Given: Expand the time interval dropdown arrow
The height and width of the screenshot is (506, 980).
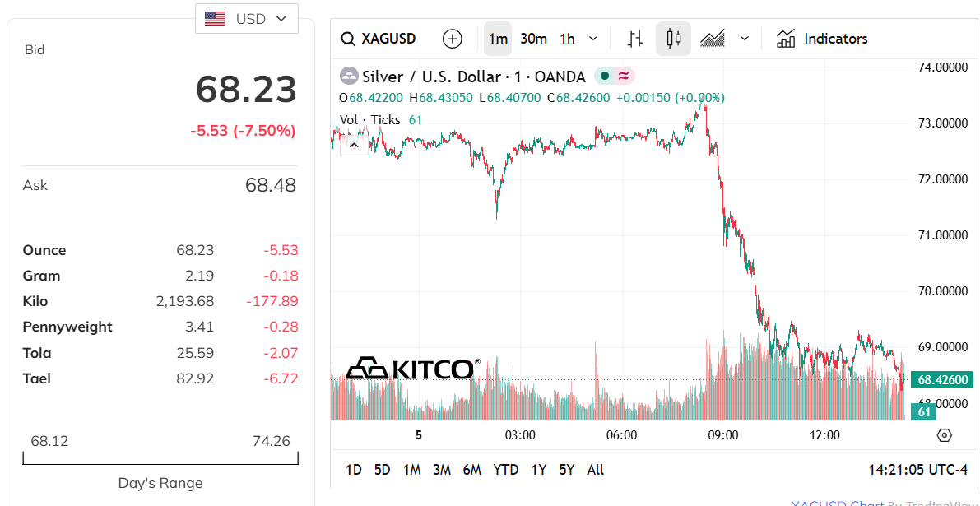Looking at the screenshot, I should click(593, 39).
